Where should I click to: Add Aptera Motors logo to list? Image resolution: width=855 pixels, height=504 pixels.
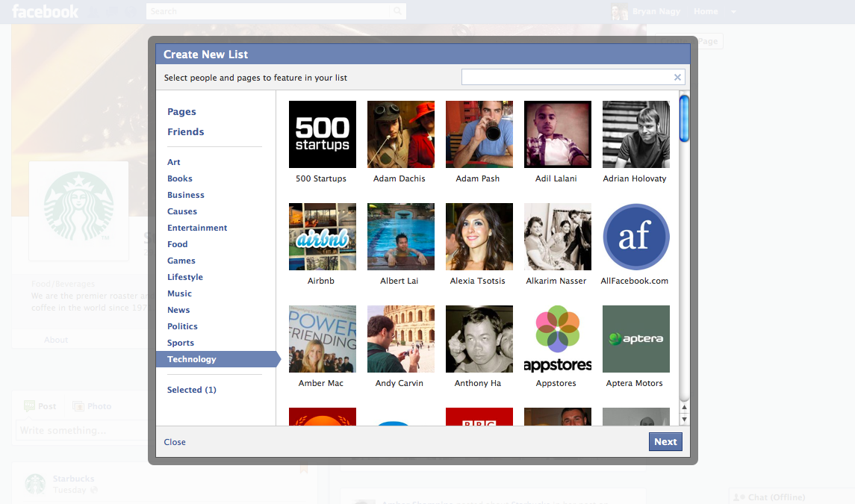click(635, 339)
